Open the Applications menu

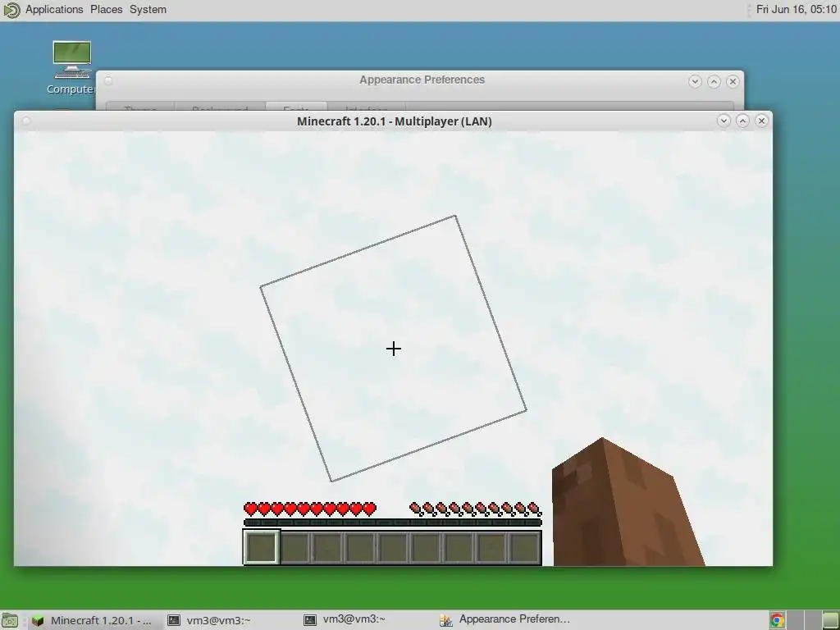pyautogui.click(x=54, y=10)
